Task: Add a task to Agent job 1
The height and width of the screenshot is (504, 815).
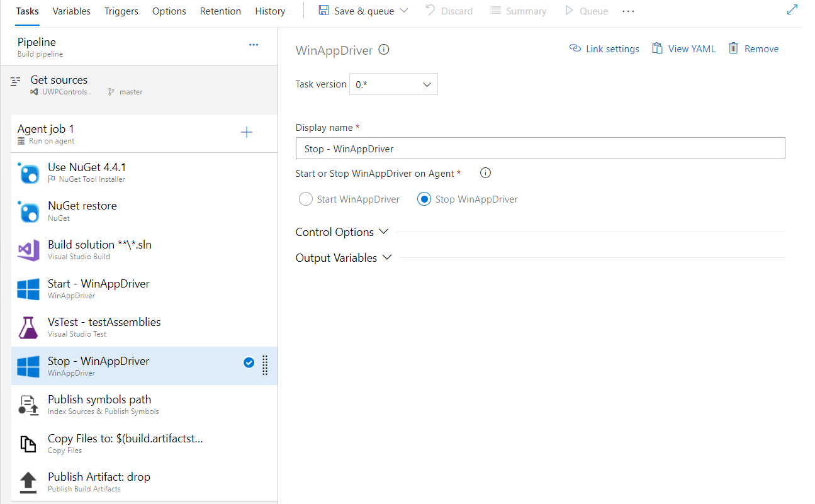Action: 247,132
